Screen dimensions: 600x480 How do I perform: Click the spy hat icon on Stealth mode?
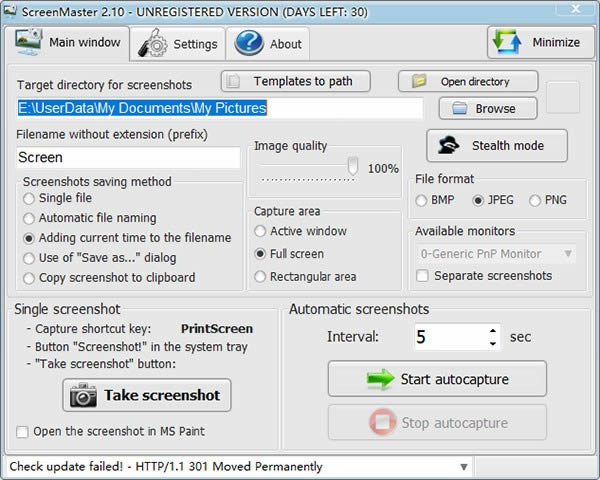point(448,145)
